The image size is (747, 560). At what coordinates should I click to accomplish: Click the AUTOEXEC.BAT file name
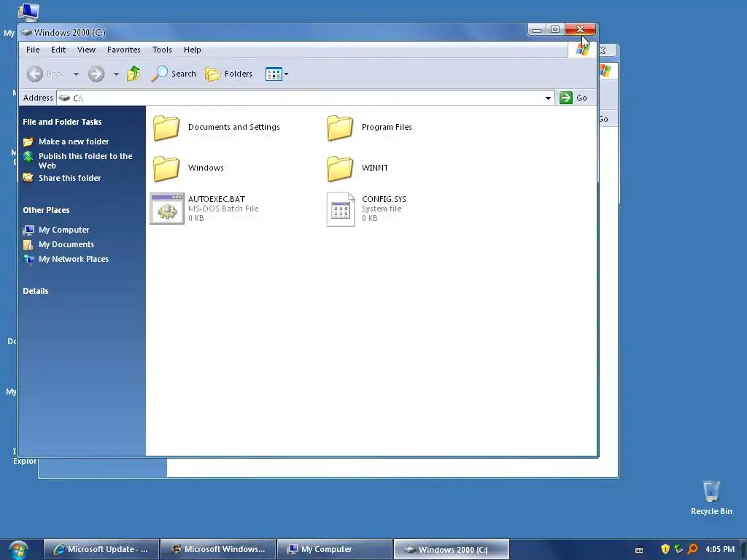(217, 199)
